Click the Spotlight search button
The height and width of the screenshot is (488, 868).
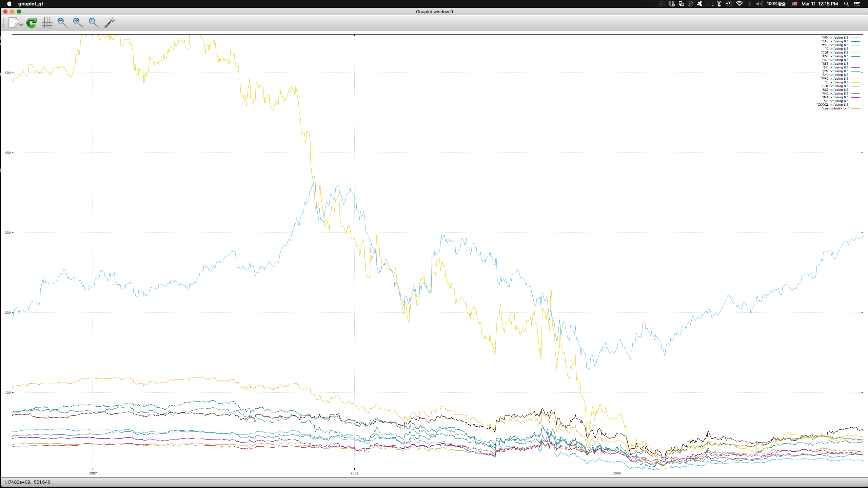click(x=846, y=4)
